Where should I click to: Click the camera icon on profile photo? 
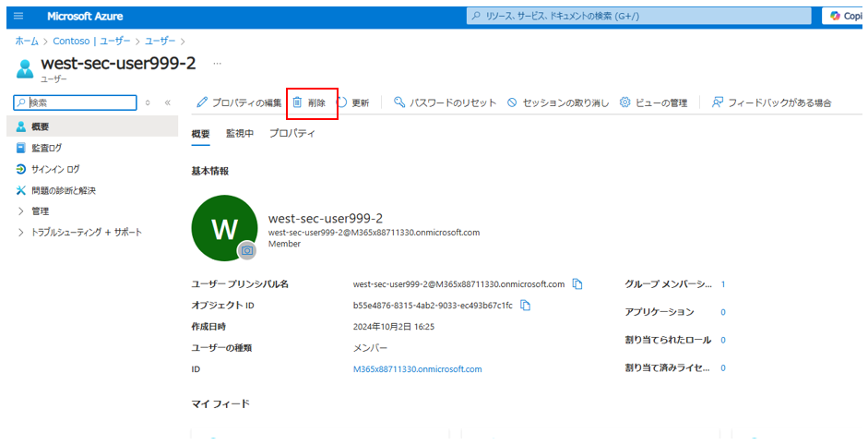(247, 250)
